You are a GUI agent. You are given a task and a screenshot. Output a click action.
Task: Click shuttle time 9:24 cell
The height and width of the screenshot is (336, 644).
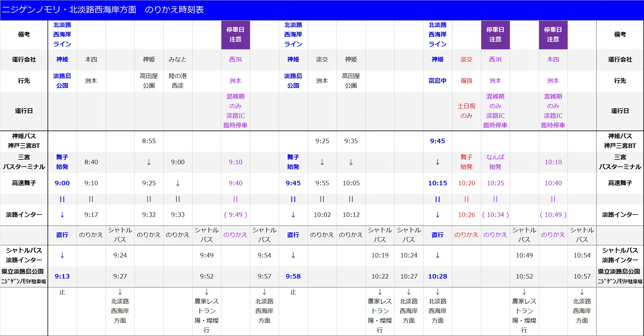[x=120, y=255]
